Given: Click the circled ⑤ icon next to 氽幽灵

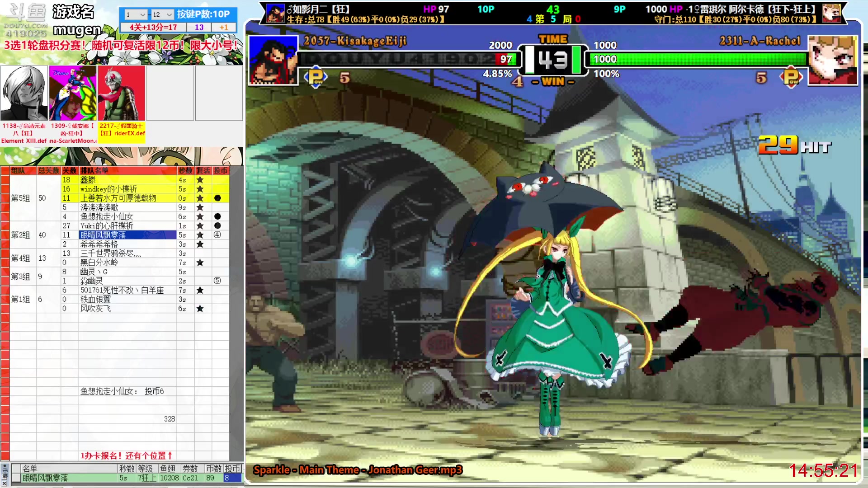Looking at the screenshot, I should coord(217,281).
